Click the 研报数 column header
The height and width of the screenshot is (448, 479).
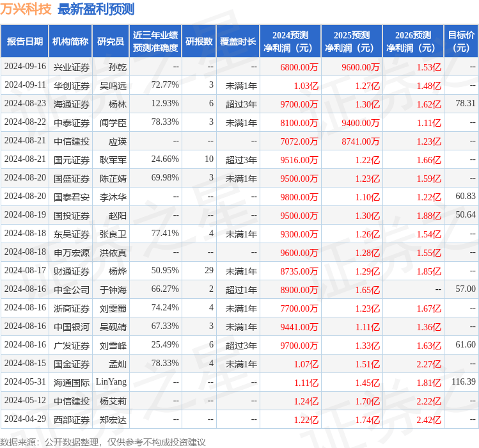pyautogui.click(x=199, y=42)
